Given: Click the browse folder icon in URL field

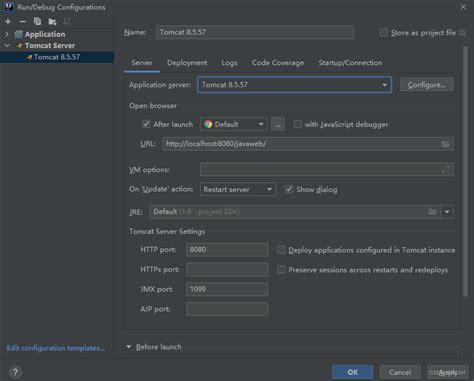Looking at the screenshot, I should [x=445, y=144].
